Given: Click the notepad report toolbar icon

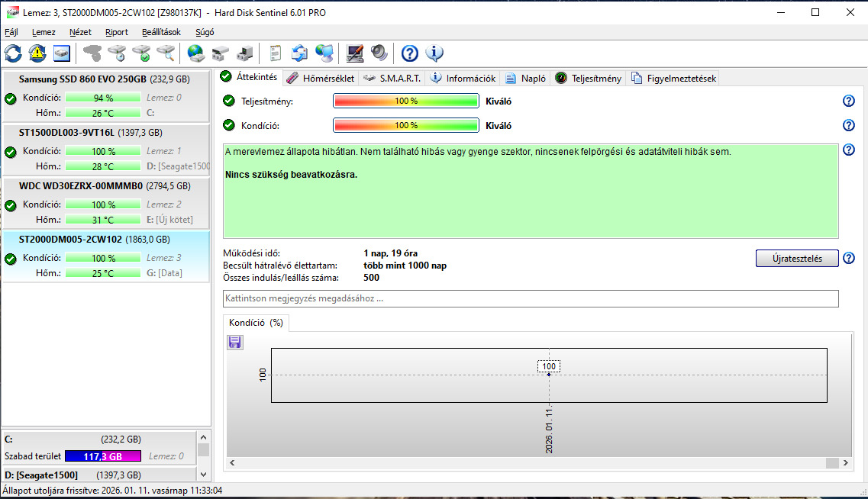Looking at the screenshot, I should 275,53.
